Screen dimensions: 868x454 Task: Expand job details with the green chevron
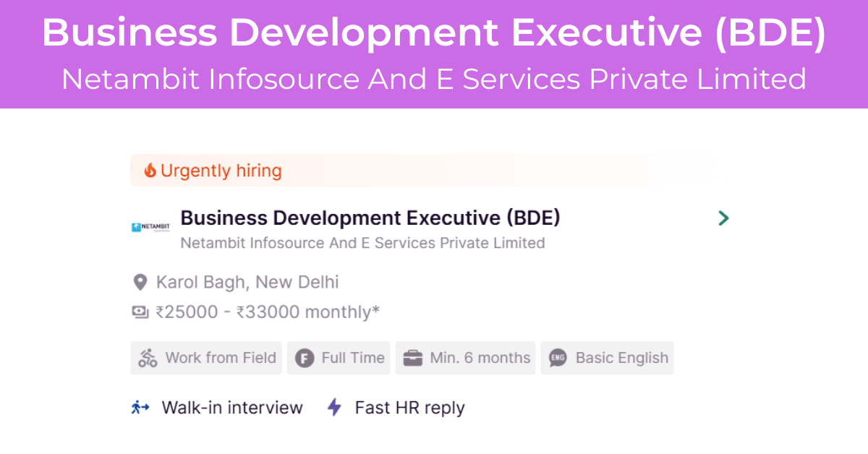pyautogui.click(x=723, y=218)
